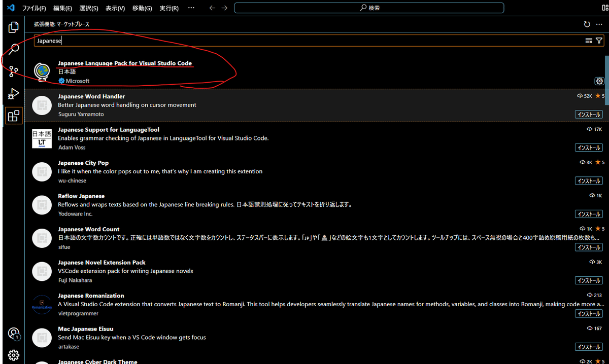The width and height of the screenshot is (609, 364).
Task: Open the Explorer view in activity bar
Action: [14, 27]
